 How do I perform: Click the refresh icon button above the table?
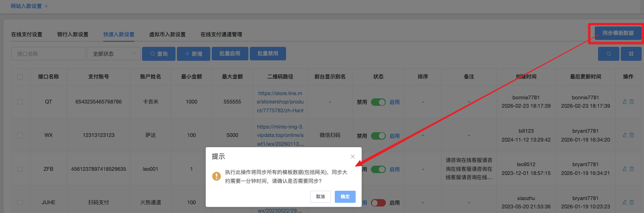click(x=608, y=54)
